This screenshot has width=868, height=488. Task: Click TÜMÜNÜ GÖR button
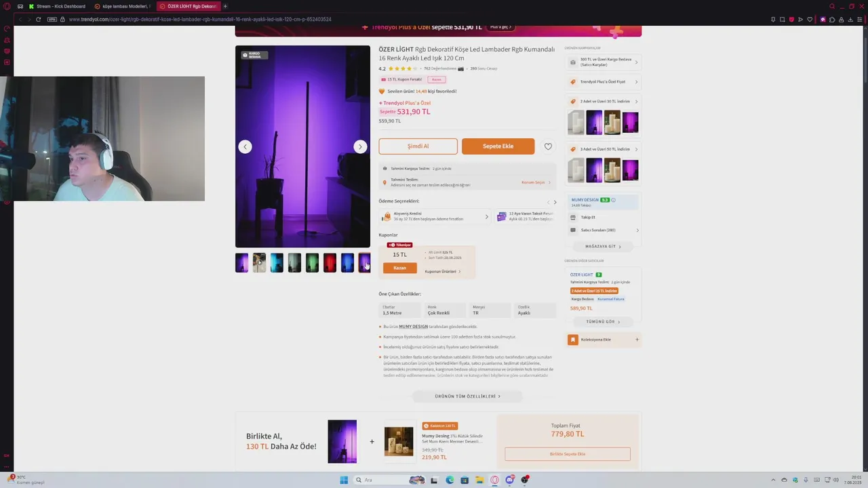pos(603,322)
